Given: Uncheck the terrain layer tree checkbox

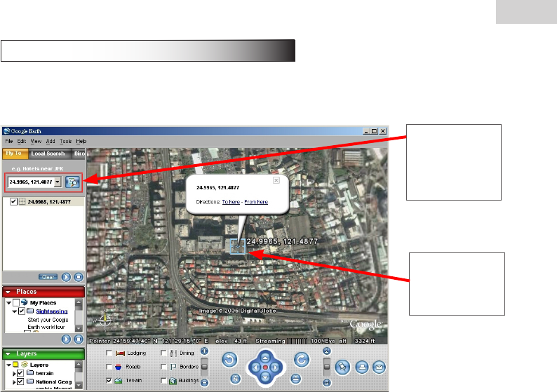Looking at the screenshot, I should coord(20,373).
